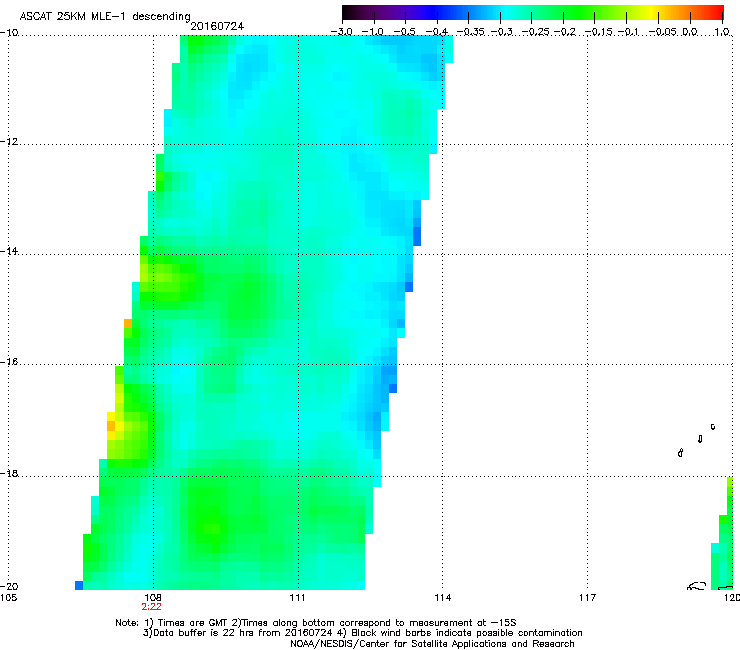
Task: Click the NOAA/NESDIS credit line
Action: (432, 644)
